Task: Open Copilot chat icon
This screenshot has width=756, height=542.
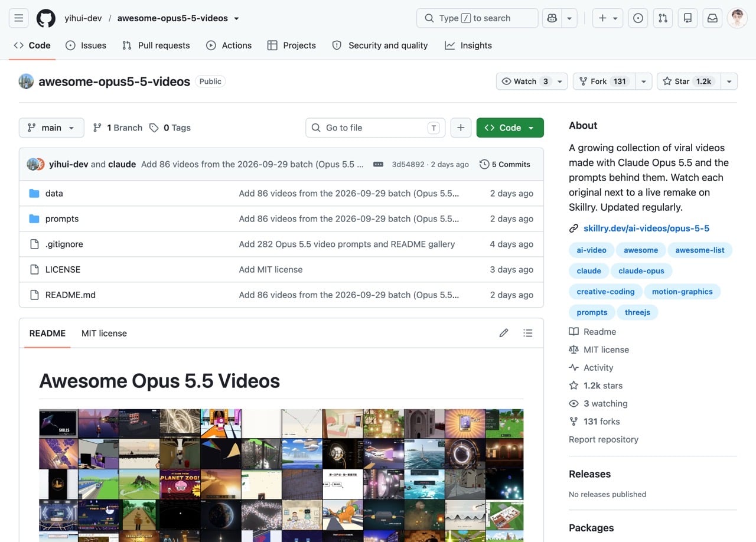Action: tap(552, 18)
